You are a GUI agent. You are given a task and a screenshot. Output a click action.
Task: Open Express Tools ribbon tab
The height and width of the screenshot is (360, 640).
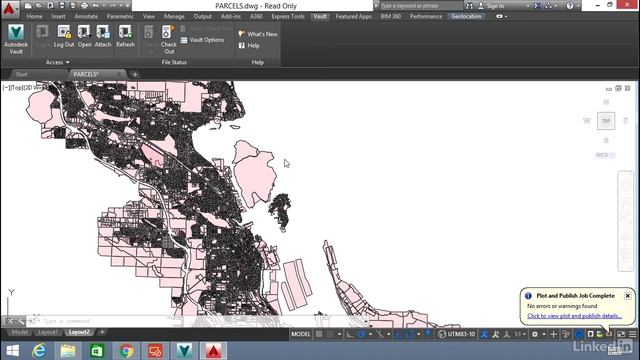tap(288, 16)
